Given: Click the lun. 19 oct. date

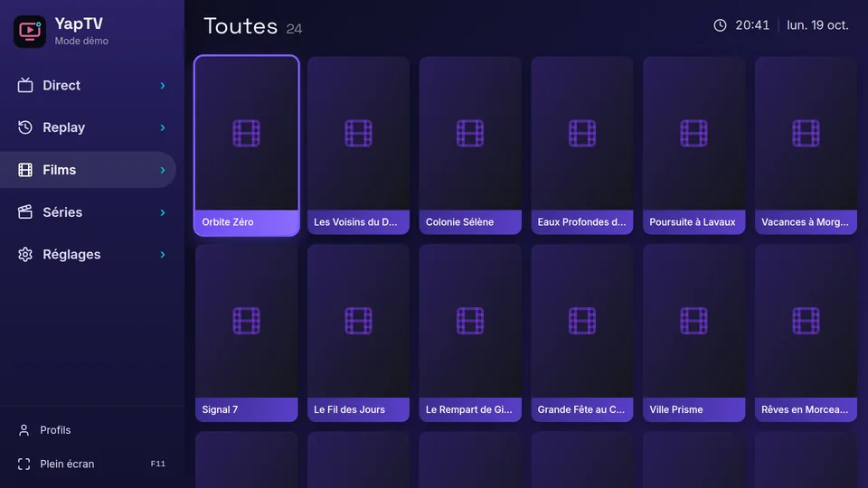Looking at the screenshot, I should (817, 25).
